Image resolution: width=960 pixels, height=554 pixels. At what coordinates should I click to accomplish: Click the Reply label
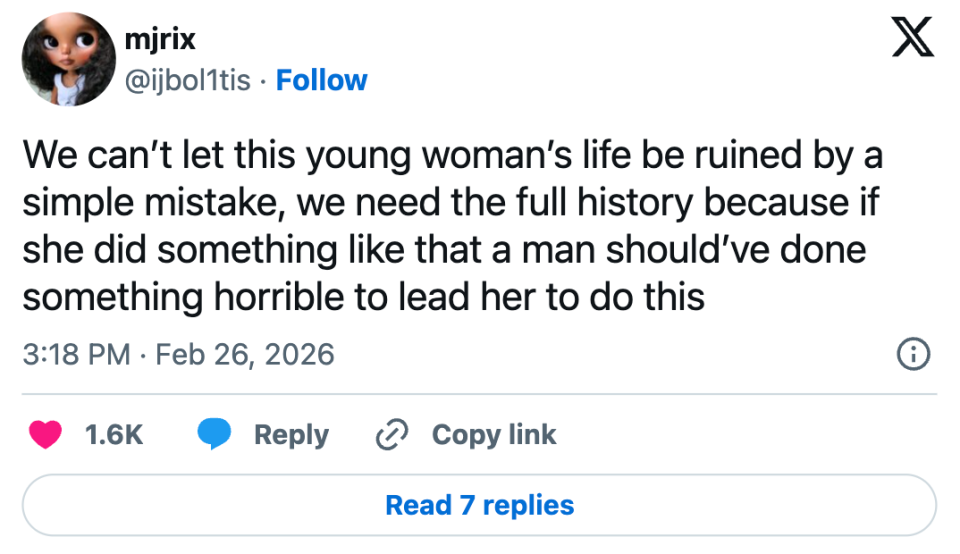coord(291,435)
